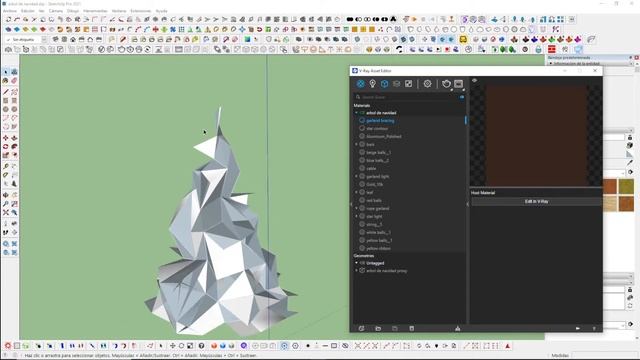Select the Zoom Extents tool in left toolbar
Viewport: 640px width, 360px height.
click(6, 213)
